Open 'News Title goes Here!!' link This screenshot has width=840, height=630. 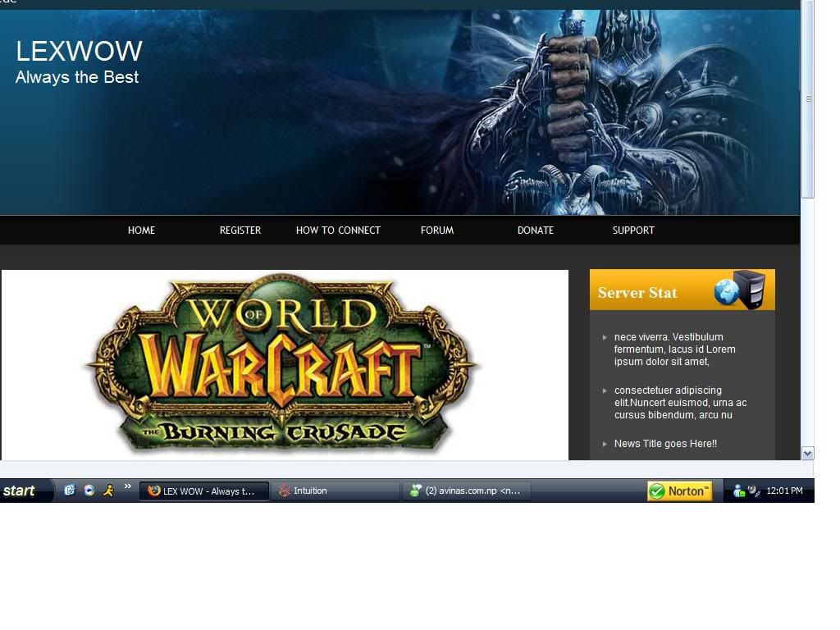(x=665, y=444)
